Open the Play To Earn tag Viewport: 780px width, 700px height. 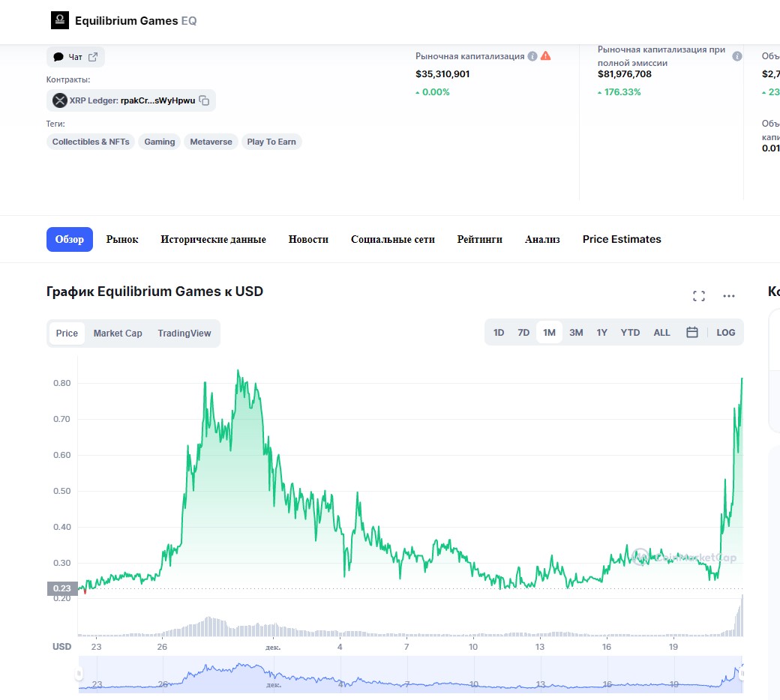click(271, 142)
